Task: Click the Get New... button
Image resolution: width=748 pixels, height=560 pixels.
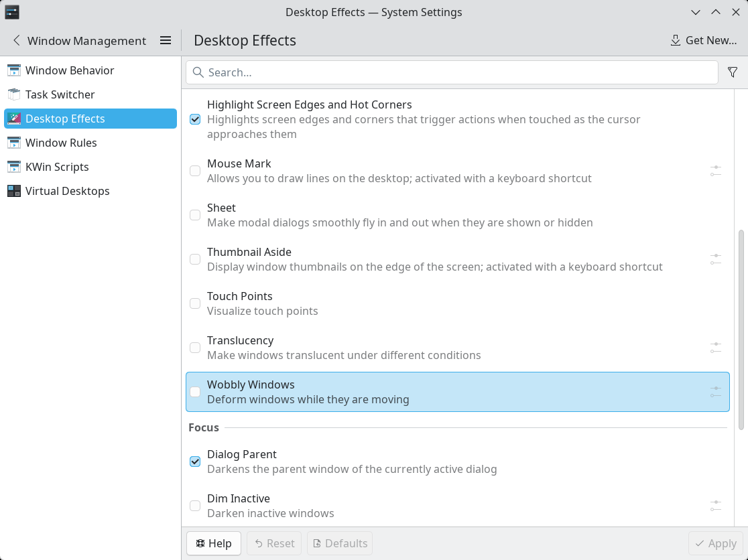Action: tap(703, 41)
